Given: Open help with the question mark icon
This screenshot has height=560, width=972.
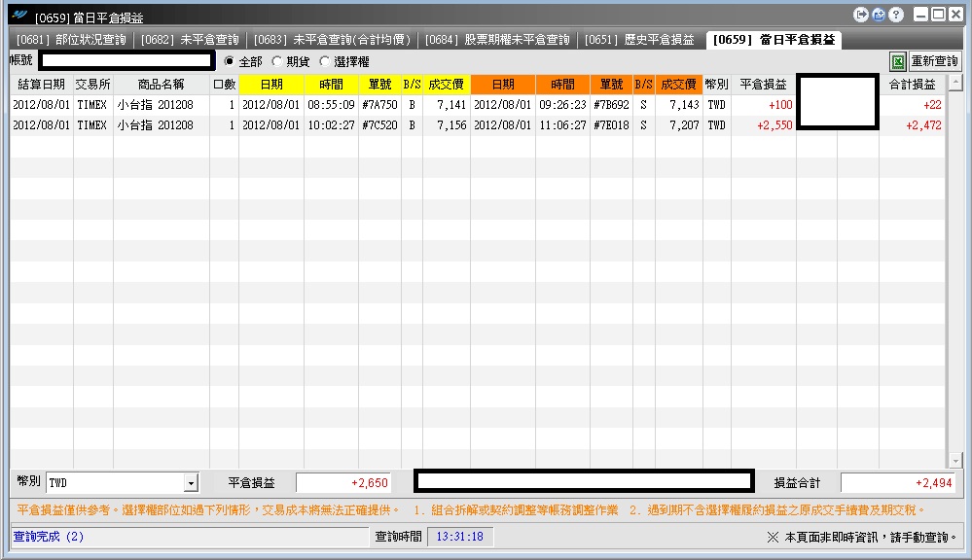Looking at the screenshot, I should [896, 15].
